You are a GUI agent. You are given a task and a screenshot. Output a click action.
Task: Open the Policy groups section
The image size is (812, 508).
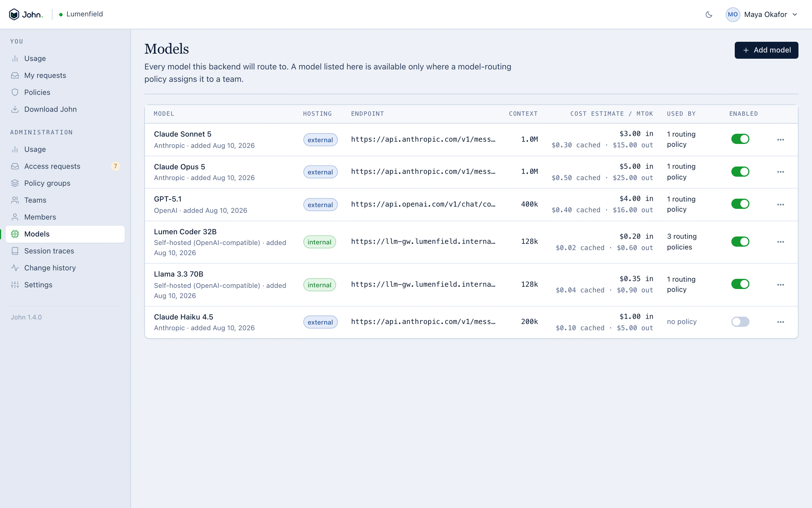[65, 183]
